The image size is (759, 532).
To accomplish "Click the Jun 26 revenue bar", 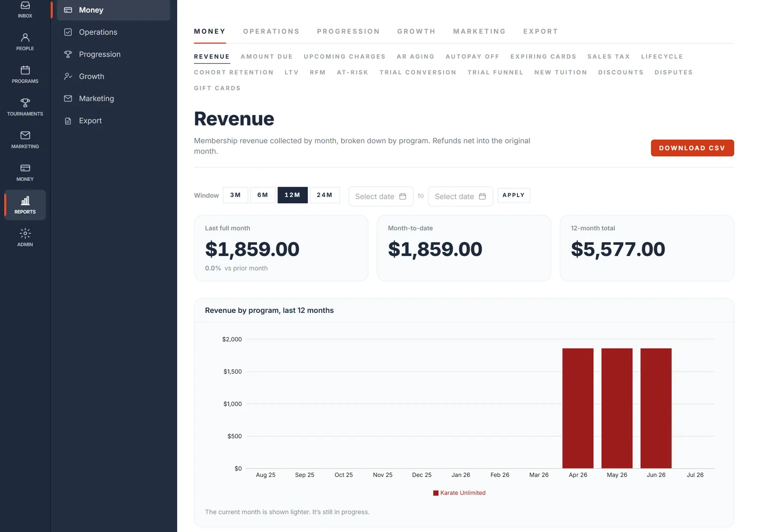I will (x=656, y=408).
